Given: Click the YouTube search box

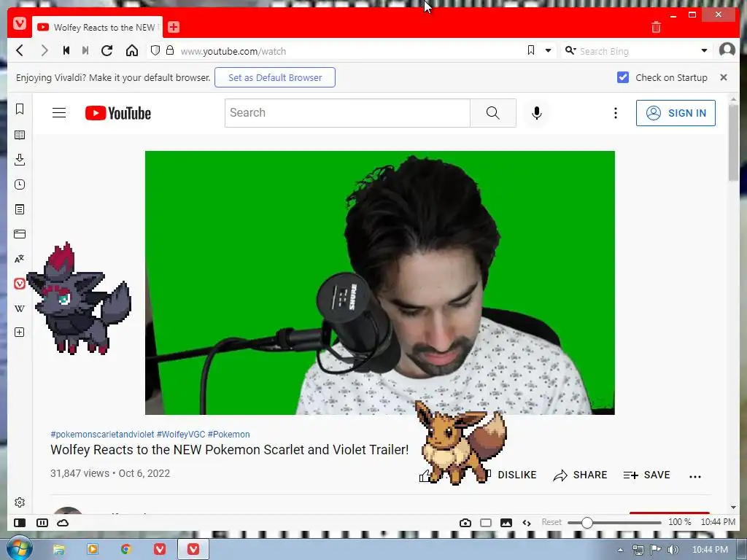Looking at the screenshot, I should (x=347, y=113).
